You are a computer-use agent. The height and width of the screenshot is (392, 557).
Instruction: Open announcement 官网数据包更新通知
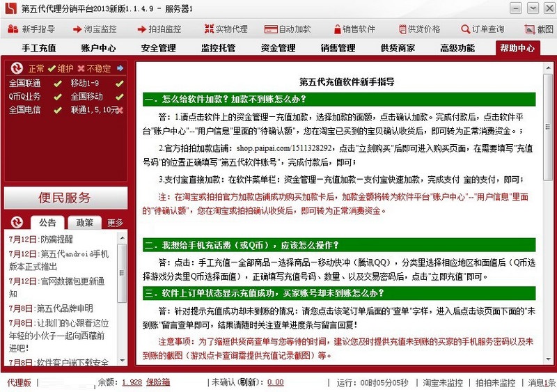(57, 287)
